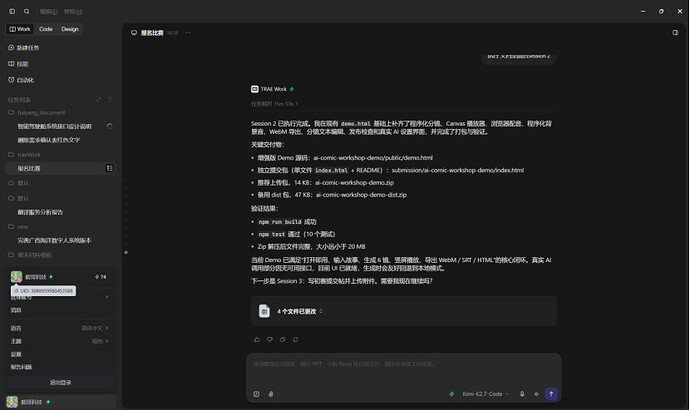Image resolution: width=690 pixels, height=410 pixels.
Task: Open the ai-comic-workshop-demo-dist.zip link
Action: (x=361, y=194)
